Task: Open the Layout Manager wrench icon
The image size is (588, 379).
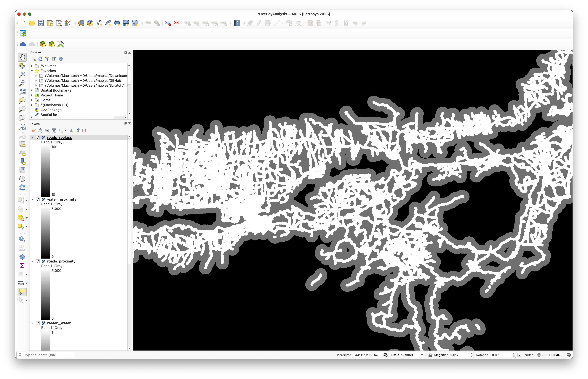Action: (59, 23)
